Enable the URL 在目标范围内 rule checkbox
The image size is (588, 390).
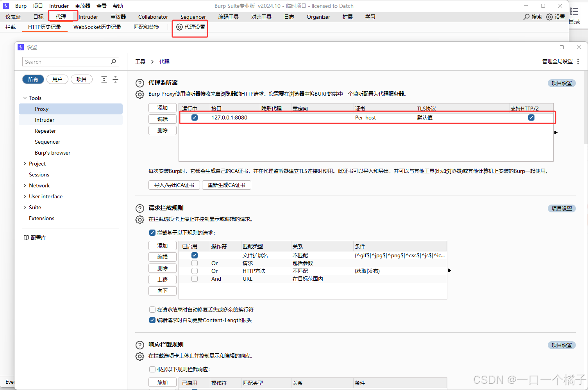point(195,279)
